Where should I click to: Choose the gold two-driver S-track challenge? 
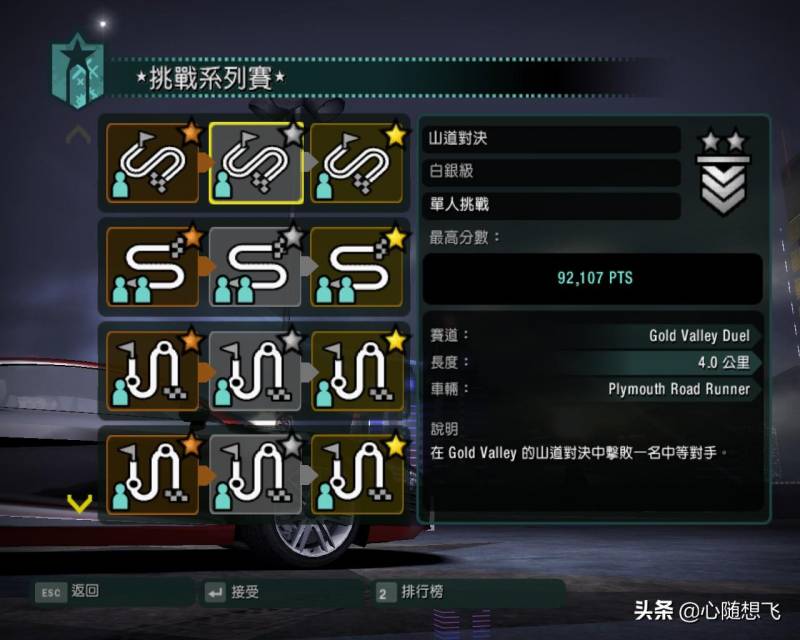[357, 267]
